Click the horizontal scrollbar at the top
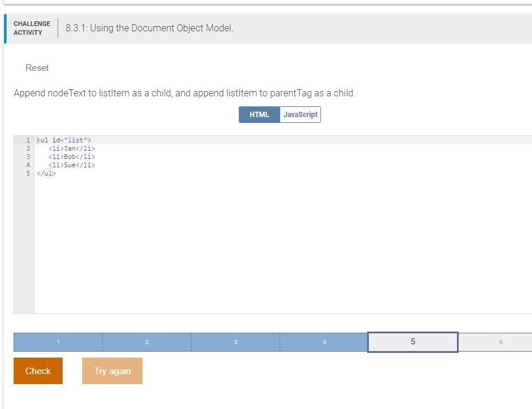Viewport: 532px width, 409px height. pyautogui.click(x=266, y=2)
